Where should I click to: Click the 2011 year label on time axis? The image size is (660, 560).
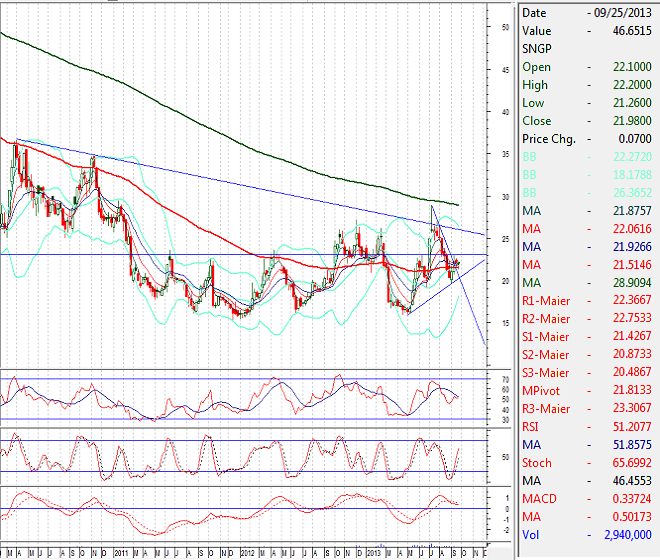[119, 552]
